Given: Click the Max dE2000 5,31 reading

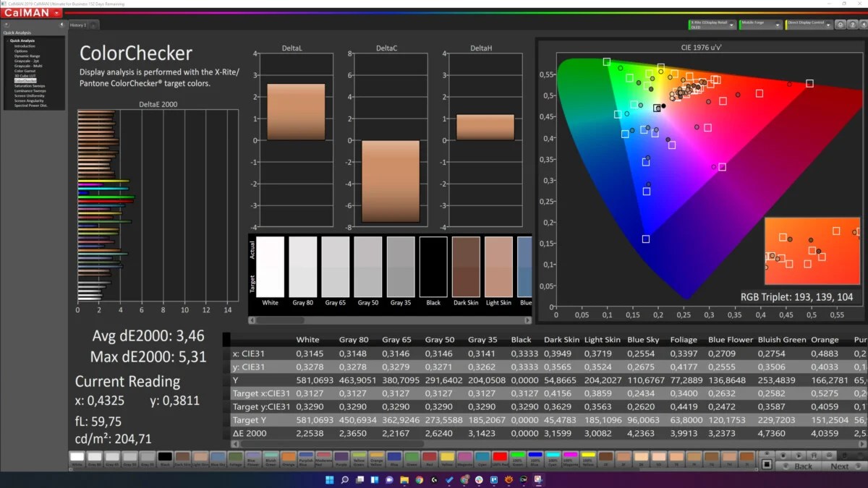Looking at the screenshot, I should 148,357.
